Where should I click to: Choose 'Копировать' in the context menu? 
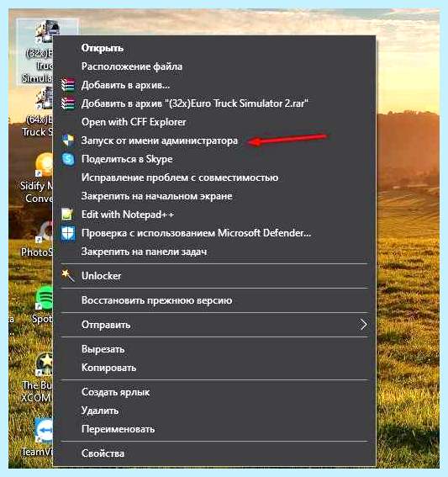pos(214,368)
